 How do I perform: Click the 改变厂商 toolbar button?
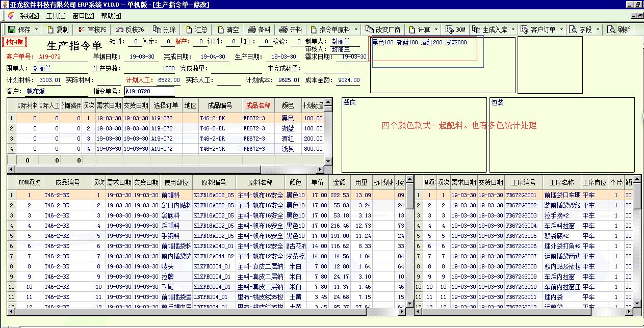[383, 30]
